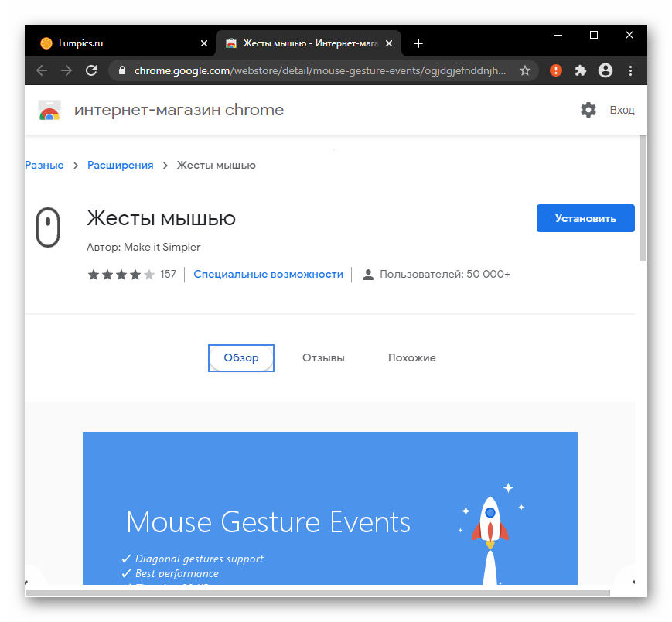The image size is (672, 622).
Task: Bookmark this page with star icon
Action: pos(525,70)
